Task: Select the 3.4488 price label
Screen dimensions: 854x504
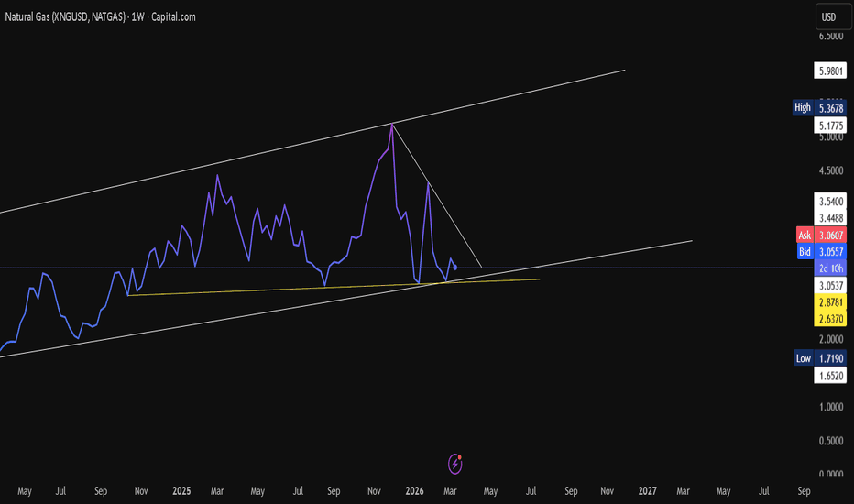Action: (830, 218)
